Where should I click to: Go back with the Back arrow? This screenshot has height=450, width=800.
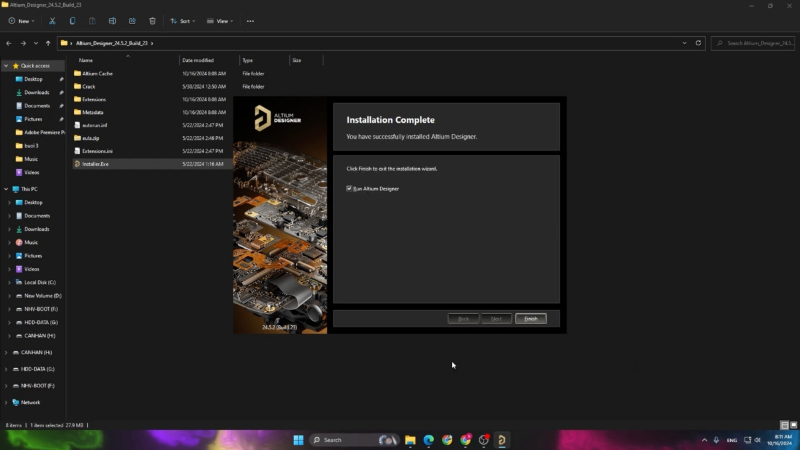[9, 43]
